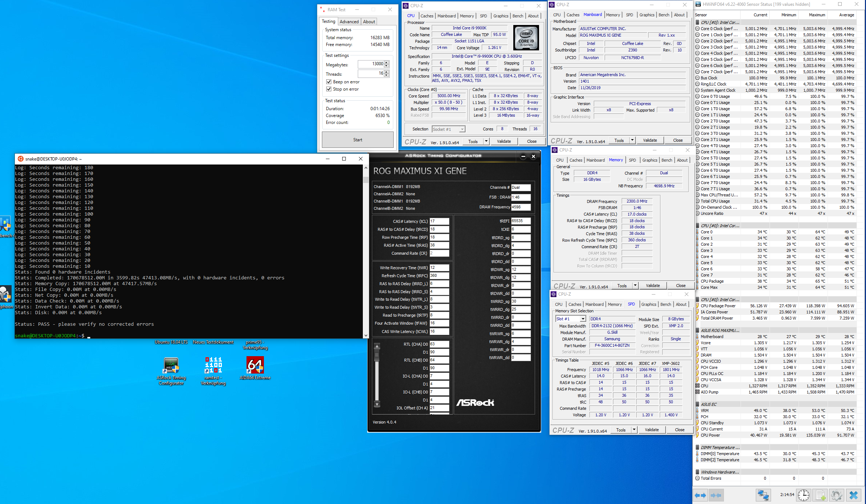
Task: Open HWiNFO sensor settings gear icon
Action: pos(837,495)
